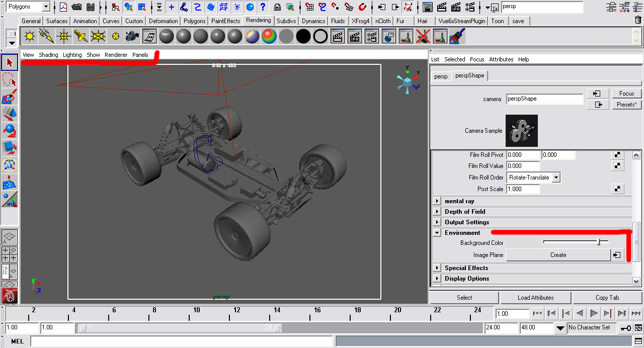
Task: Create a camera from shelf
Action: pyautogui.click(x=132, y=36)
